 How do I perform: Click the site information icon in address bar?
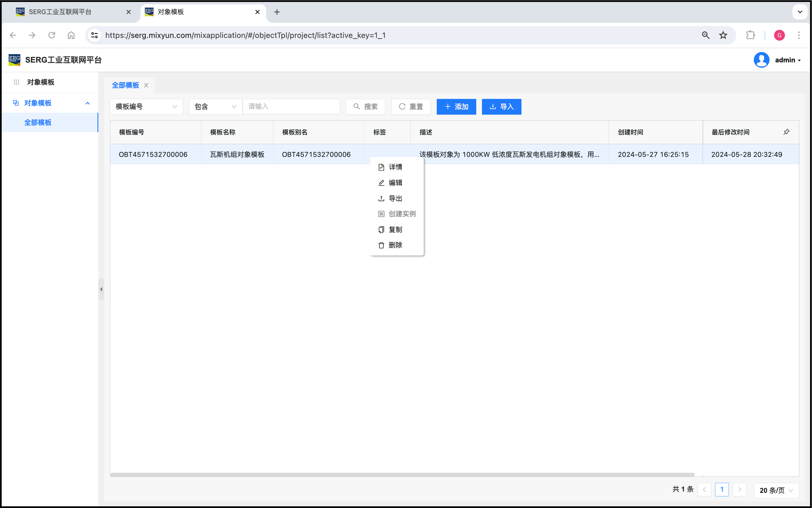click(95, 35)
